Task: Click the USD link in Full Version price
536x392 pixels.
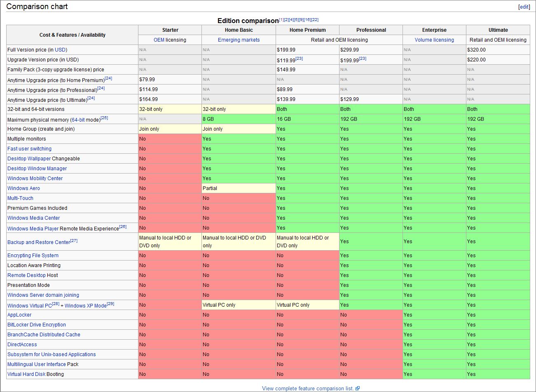Action: (x=60, y=50)
